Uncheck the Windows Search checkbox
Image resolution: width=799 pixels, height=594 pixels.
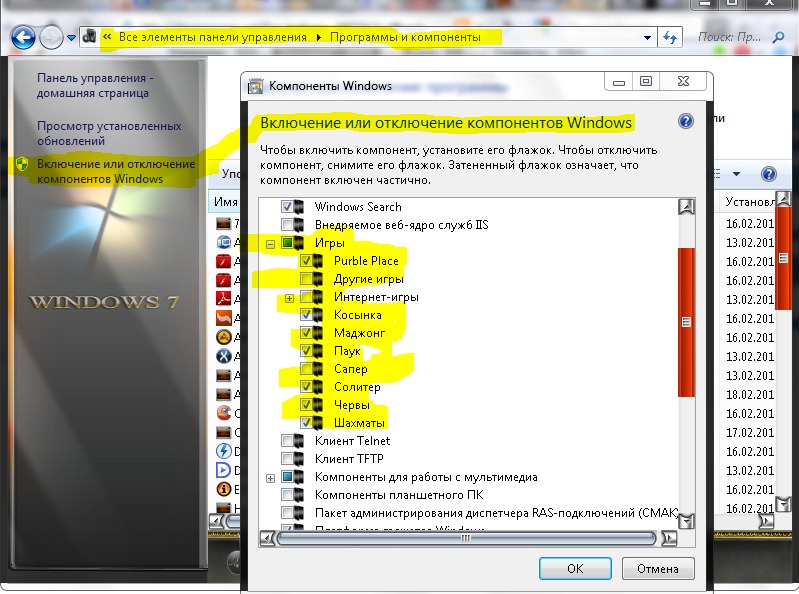click(x=287, y=207)
